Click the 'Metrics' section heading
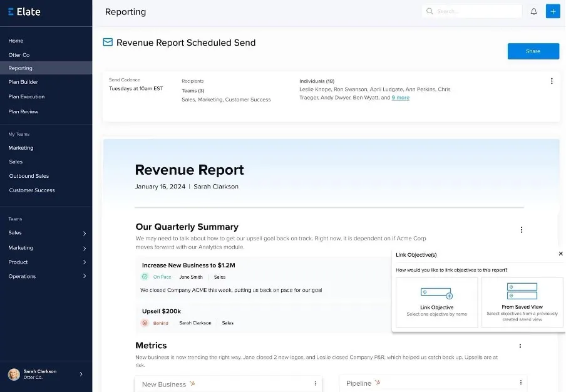The height and width of the screenshot is (392, 566). [151, 346]
